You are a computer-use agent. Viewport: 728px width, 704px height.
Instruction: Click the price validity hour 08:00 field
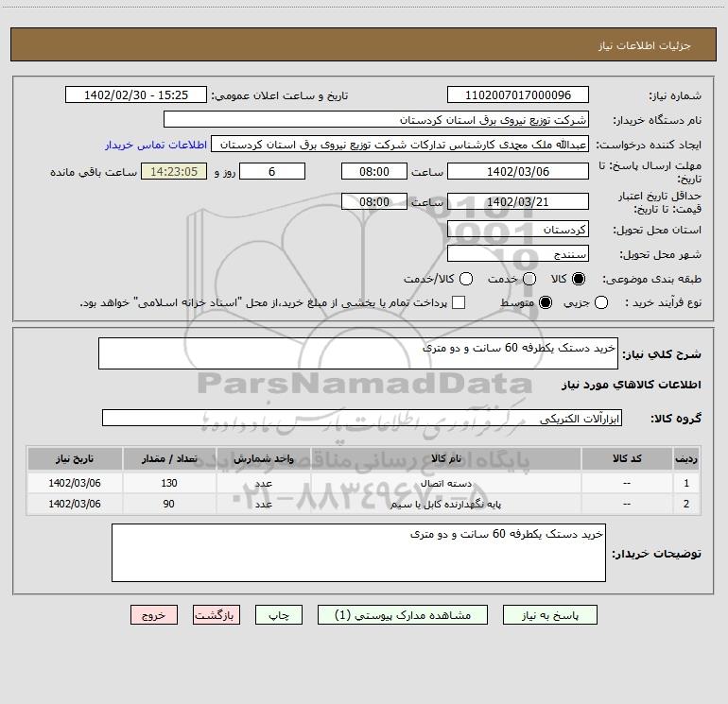[x=374, y=201]
